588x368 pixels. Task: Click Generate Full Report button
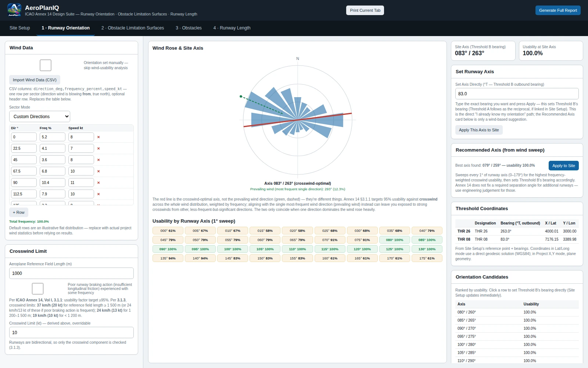pyautogui.click(x=558, y=10)
